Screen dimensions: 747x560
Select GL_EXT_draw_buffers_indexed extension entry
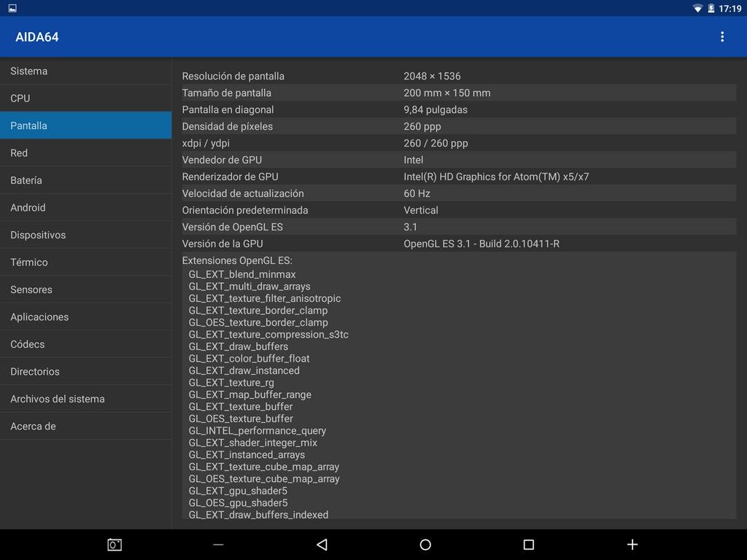pos(259,514)
